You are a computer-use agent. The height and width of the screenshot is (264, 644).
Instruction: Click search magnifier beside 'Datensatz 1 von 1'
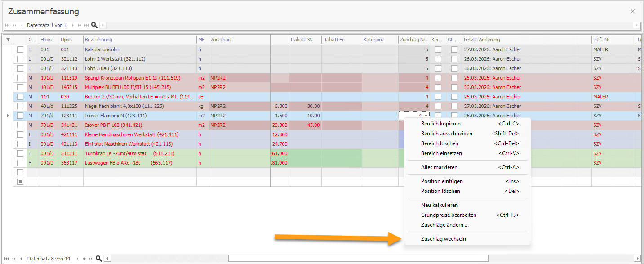click(94, 25)
